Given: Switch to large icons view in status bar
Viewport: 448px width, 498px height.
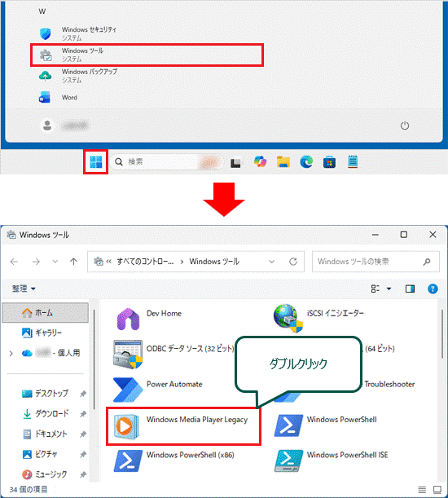Looking at the screenshot, I should [437, 489].
